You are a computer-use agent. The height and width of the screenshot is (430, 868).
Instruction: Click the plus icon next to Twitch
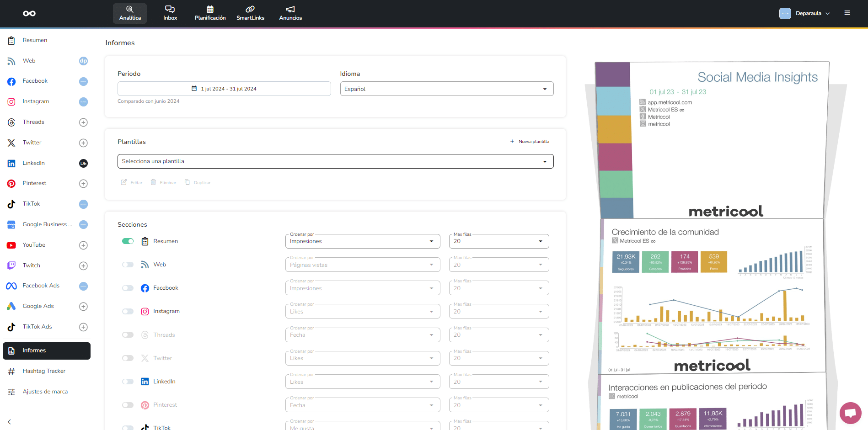(x=83, y=265)
